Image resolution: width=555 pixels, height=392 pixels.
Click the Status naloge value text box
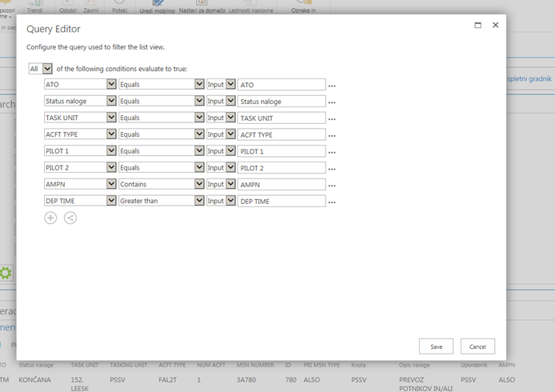pos(281,102)
